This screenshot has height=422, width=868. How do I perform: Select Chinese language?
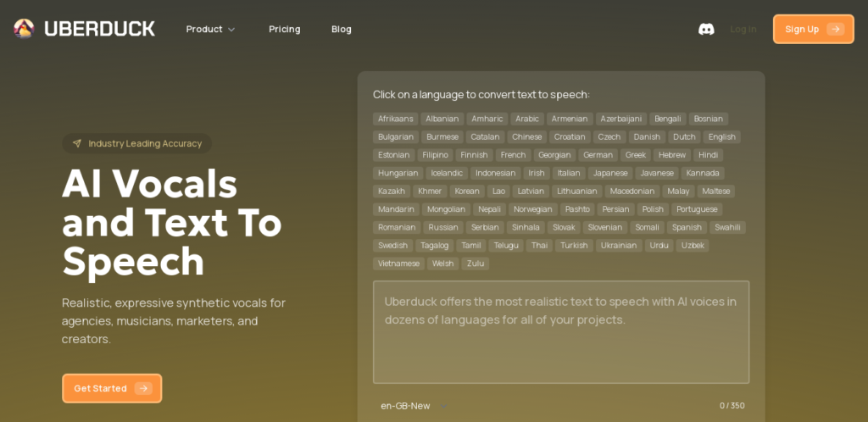(x=527, y=137)
